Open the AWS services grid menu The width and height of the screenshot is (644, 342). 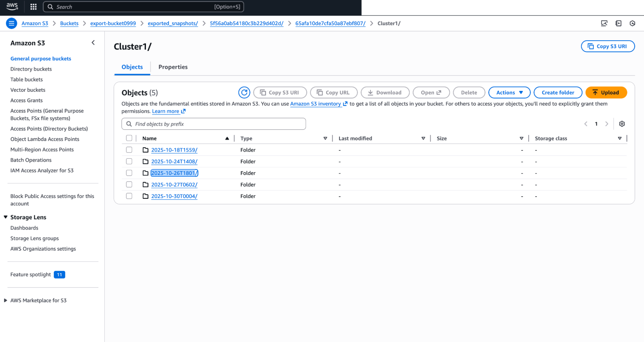(x=34, y=7)
